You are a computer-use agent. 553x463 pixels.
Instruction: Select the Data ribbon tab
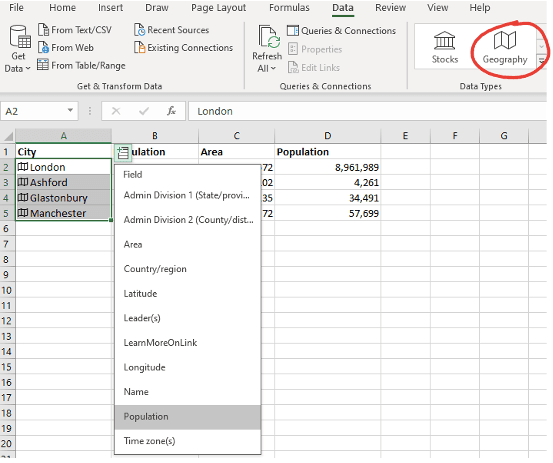(343, 8)
